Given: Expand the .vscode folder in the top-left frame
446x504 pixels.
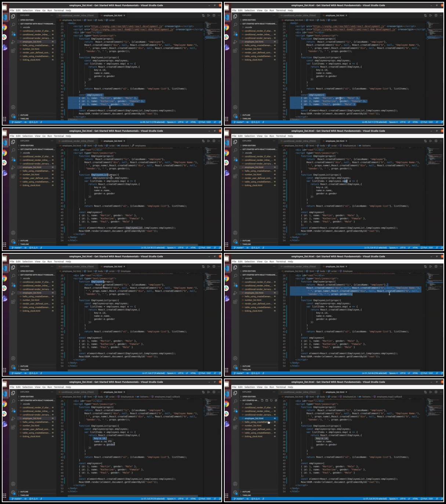Looking at the screenshot, I should [x=26, y=27].
